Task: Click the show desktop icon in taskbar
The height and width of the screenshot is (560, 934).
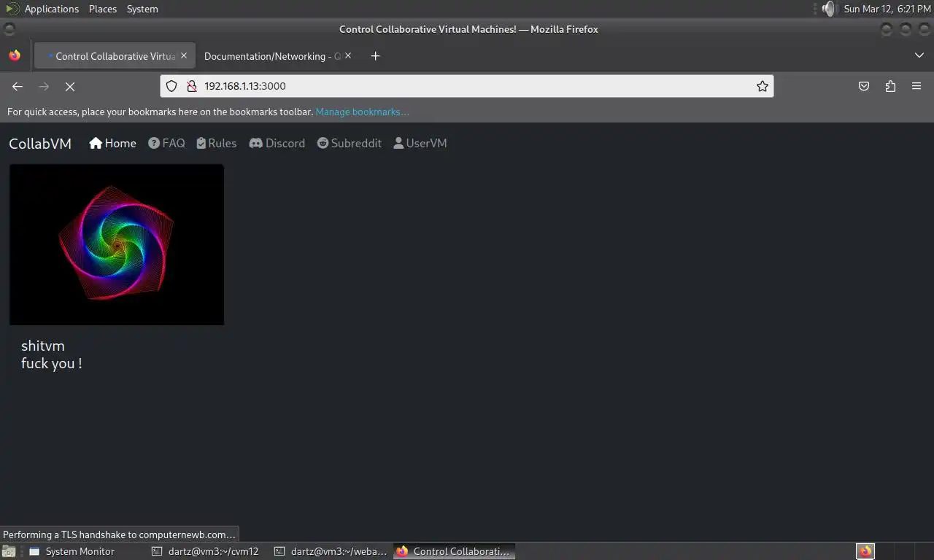Action: [9, 551]
